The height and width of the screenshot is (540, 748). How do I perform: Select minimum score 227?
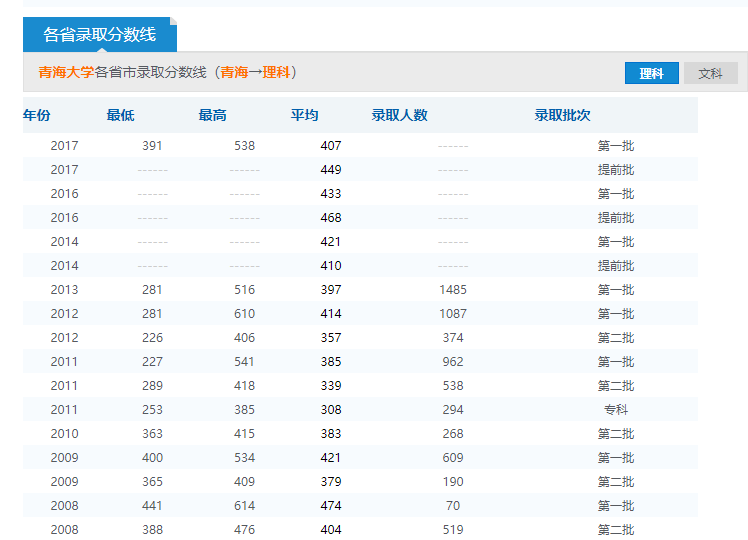pos(152,362)
